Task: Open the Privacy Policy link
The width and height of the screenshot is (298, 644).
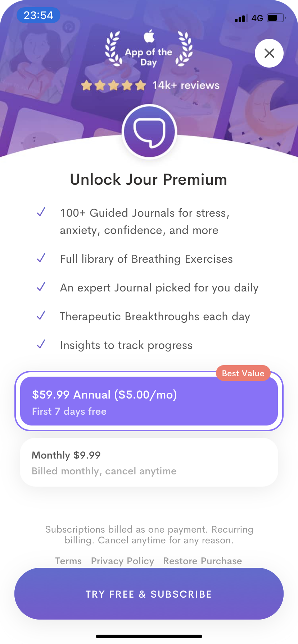Action: click(122, 561)
